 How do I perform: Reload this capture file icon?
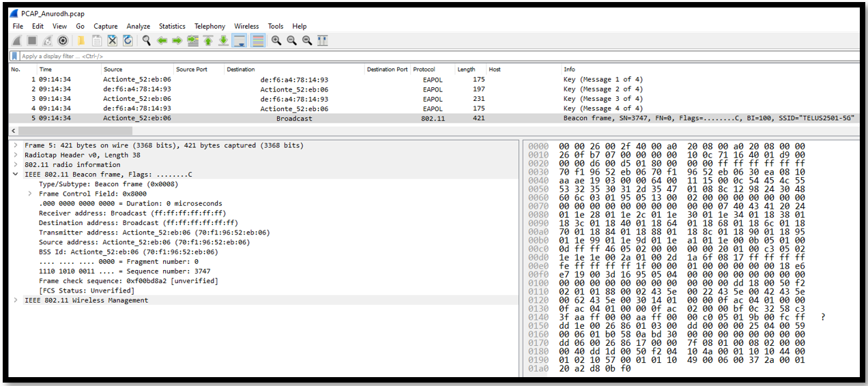(128, 41)
